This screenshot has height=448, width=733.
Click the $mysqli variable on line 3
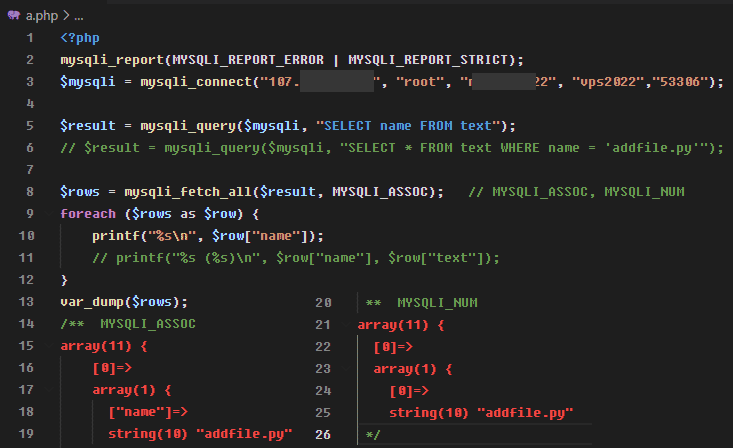tap(88, 82)
